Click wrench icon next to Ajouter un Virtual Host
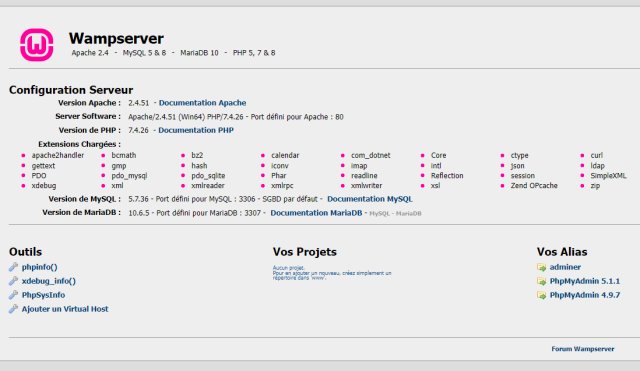640x371 pixels. click(13, 309)
